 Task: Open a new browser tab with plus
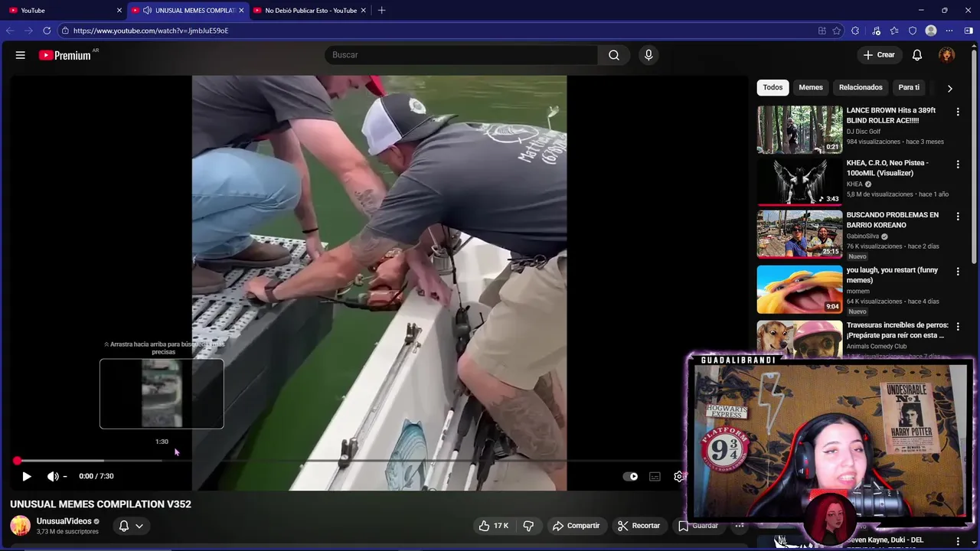click(x=381, y=10)
